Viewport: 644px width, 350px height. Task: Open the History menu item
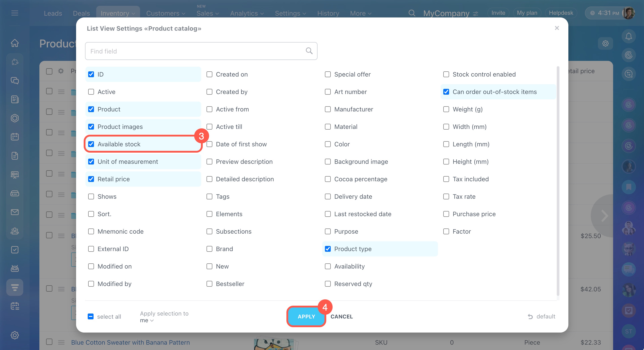pos(328,13)
